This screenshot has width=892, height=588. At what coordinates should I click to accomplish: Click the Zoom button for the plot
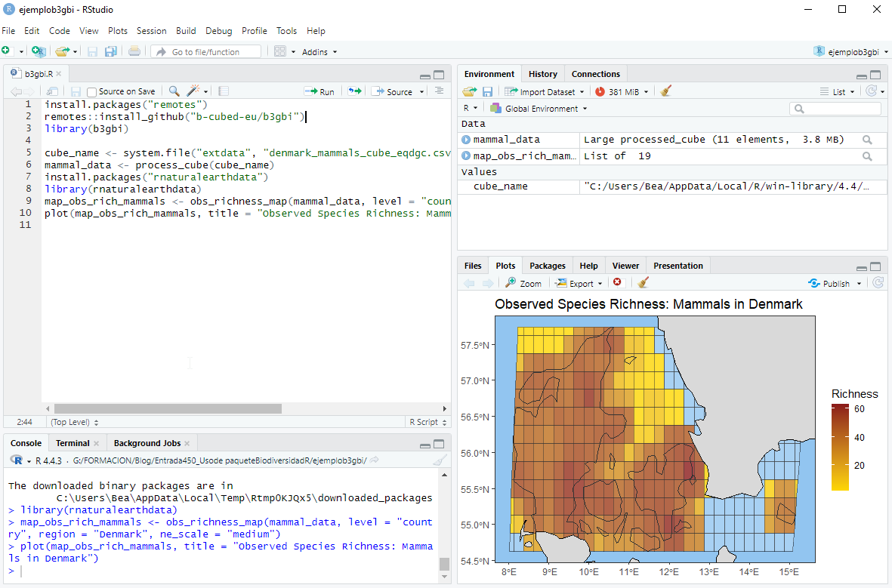(524, 284)
